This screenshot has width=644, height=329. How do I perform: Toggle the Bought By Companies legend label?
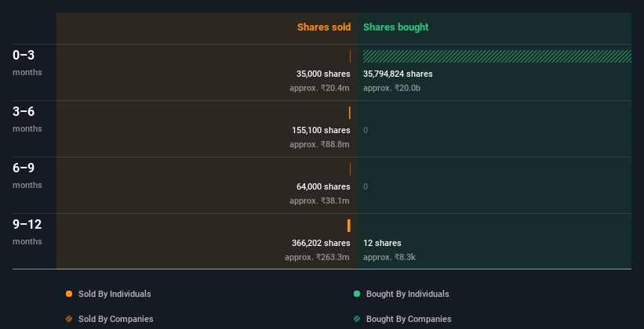pyautogui.click(x=409, y=319)
